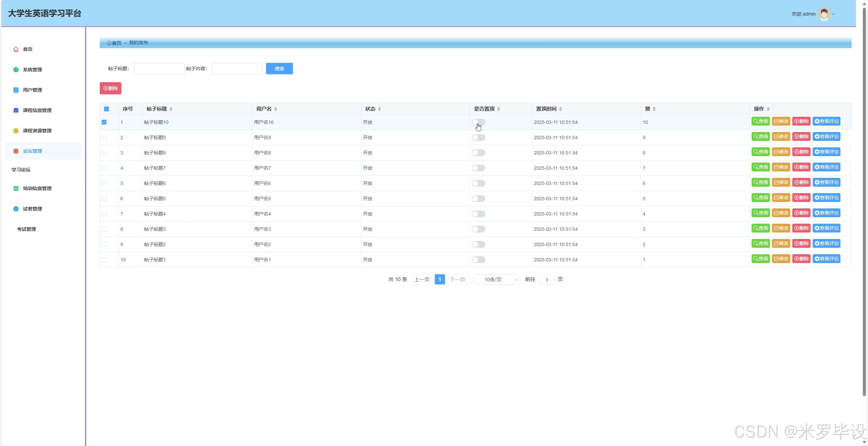The image size is (868, 446).
Task: Open the admin avatar image
Action: click(x=824, y=14)
